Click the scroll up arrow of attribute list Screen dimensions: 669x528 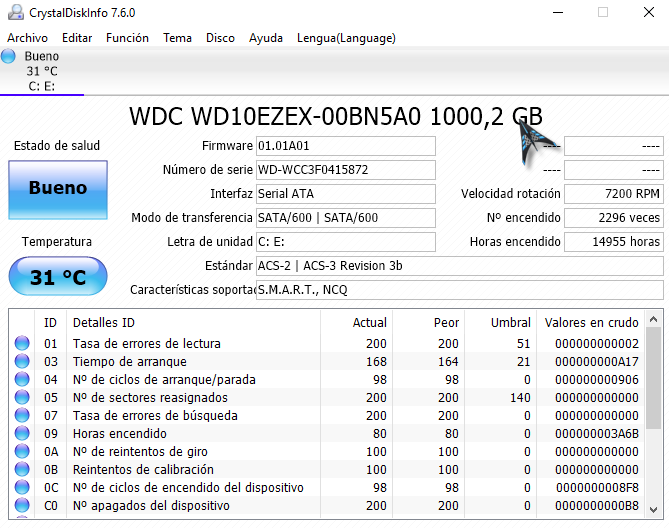pos(654,319)
